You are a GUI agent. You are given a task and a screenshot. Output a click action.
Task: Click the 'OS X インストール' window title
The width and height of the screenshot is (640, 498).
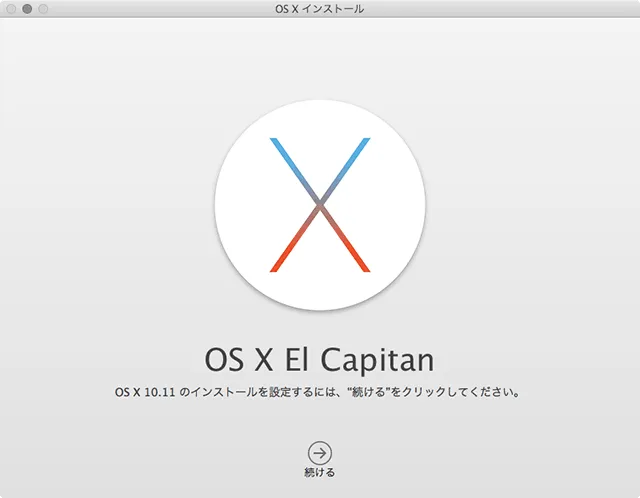(320, 9)
